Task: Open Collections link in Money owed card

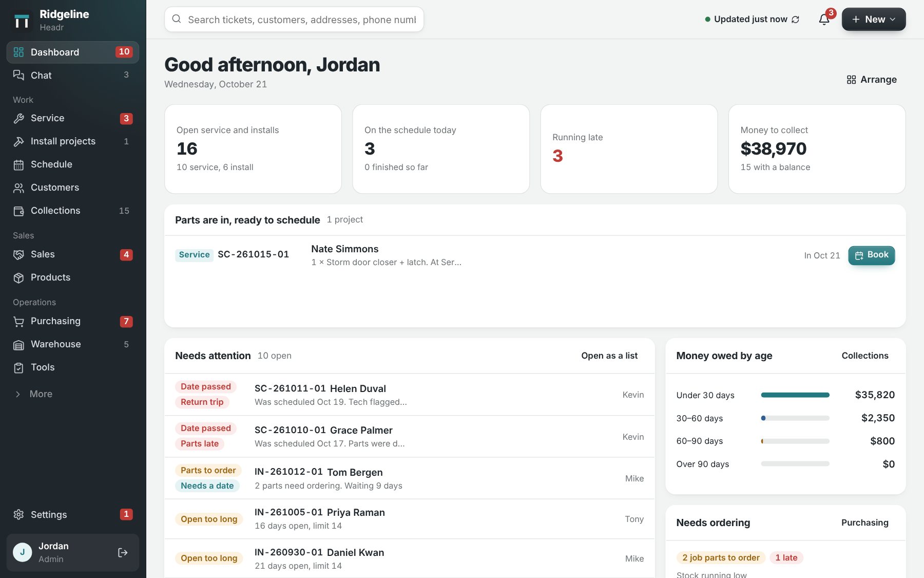Action: click(865, 356)
